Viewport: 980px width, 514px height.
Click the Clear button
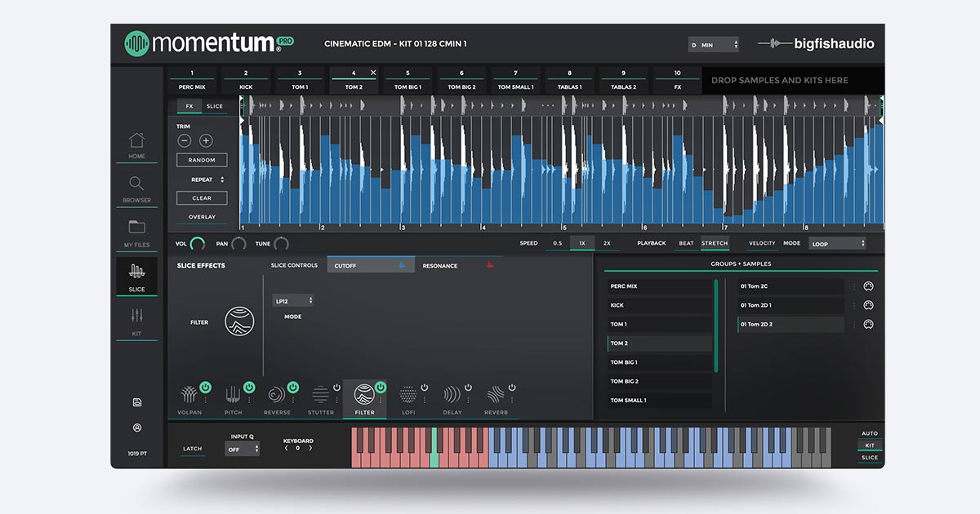click(x=202, y=198)
